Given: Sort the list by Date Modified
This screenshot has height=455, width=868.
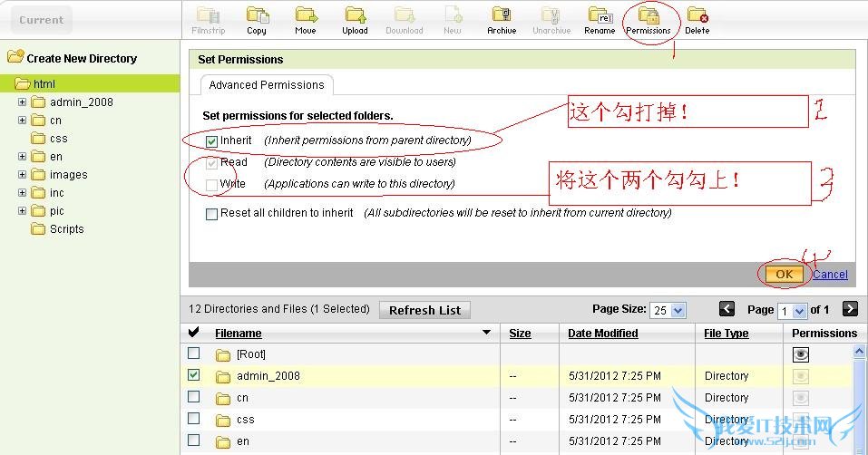Looking at the screenshot, I should tap(603, 334).
